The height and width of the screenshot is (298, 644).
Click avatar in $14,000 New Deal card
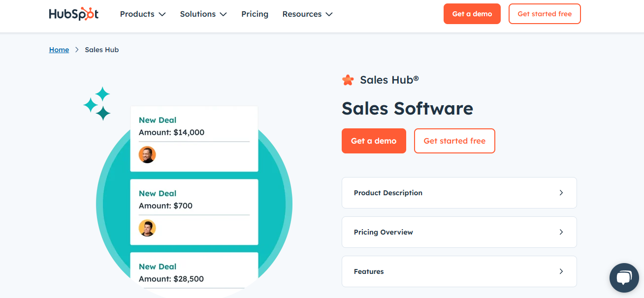147,154
